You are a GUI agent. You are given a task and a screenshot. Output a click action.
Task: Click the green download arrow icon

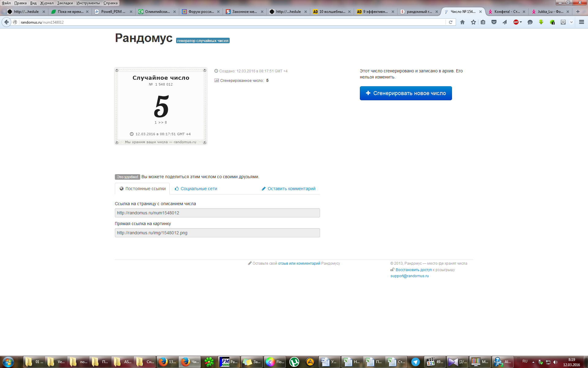(x=541, y=22)
